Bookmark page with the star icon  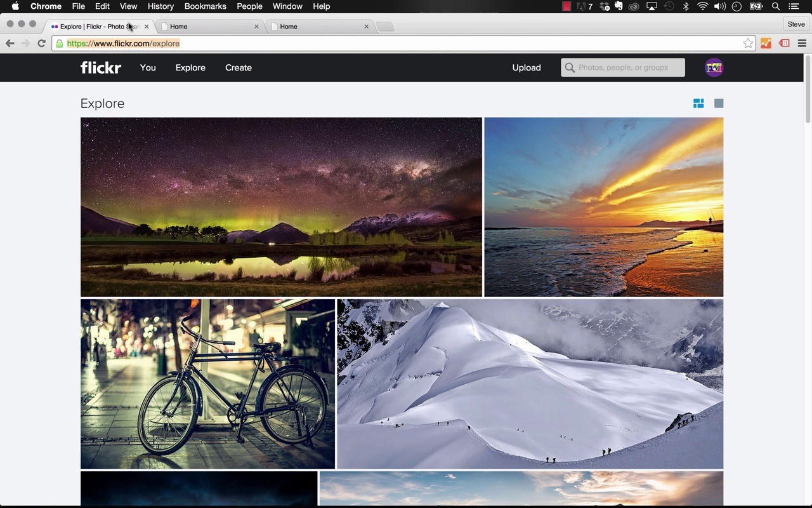[748, 43]
